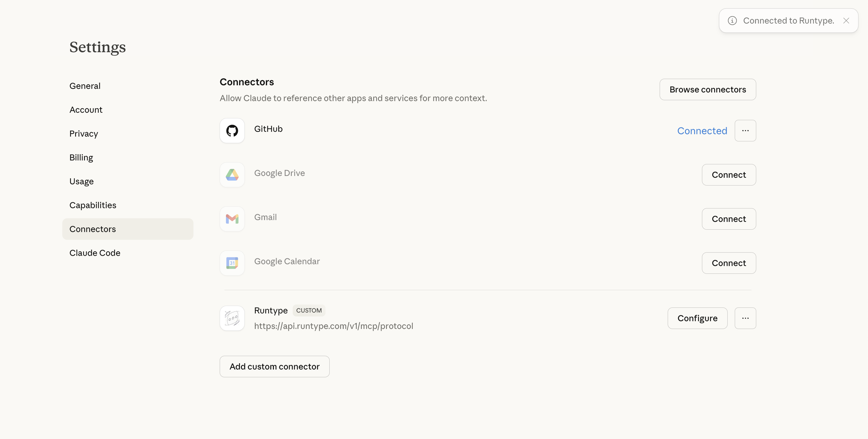Click Add custom connector

(x=274, y=367)
